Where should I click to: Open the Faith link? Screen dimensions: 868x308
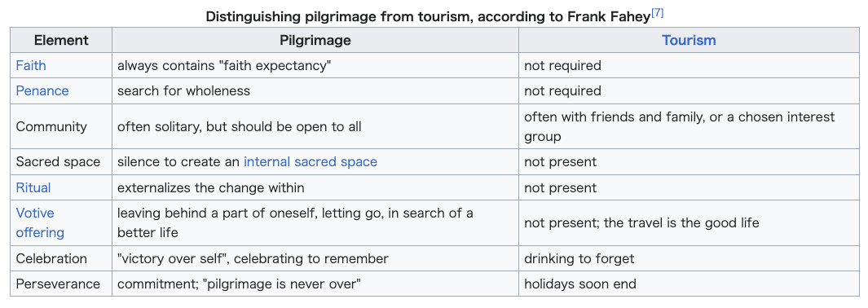(31, 66)
